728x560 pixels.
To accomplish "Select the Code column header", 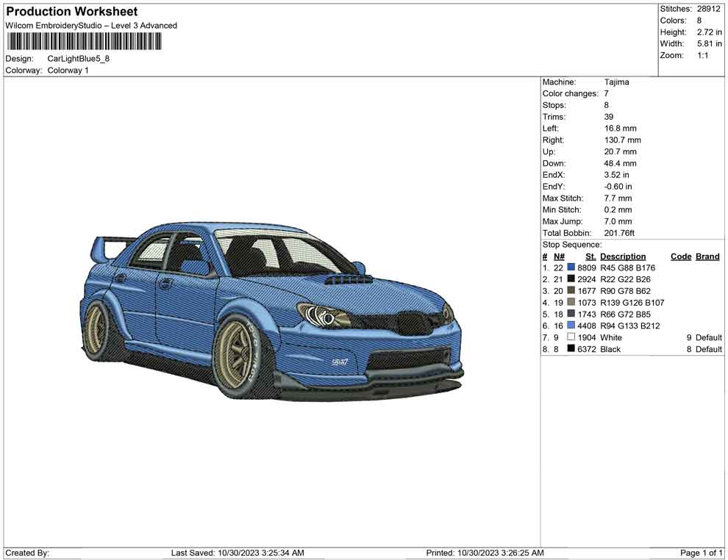I will click(x=681, y=256).
